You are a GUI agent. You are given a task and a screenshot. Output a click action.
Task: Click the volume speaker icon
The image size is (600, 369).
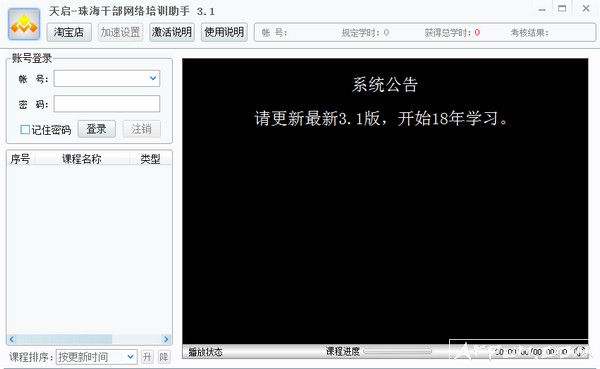580,351
